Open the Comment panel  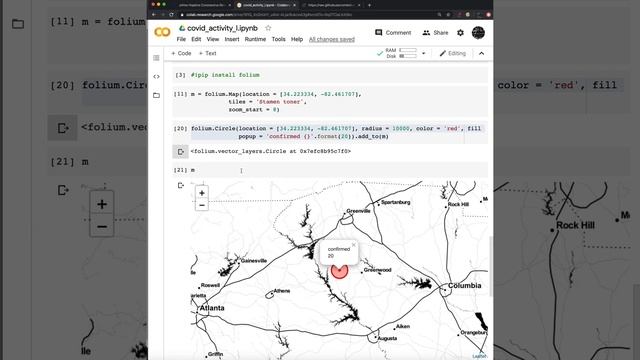[x=393, y=33]
